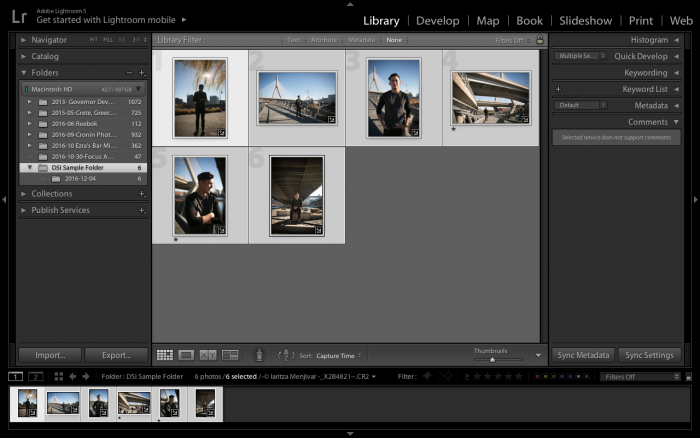The height and width of the screenshot is (438, 700).
Task: Select the second monitor display button
Action: pyautogui.click(x=36, y=376)
